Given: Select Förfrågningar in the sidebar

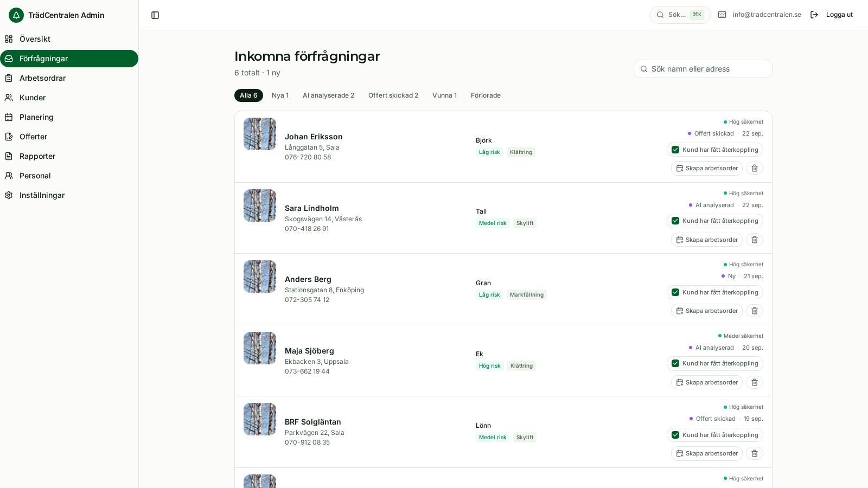Looking at the screenshot, I should pyautogui.click(x=69, y=59).
